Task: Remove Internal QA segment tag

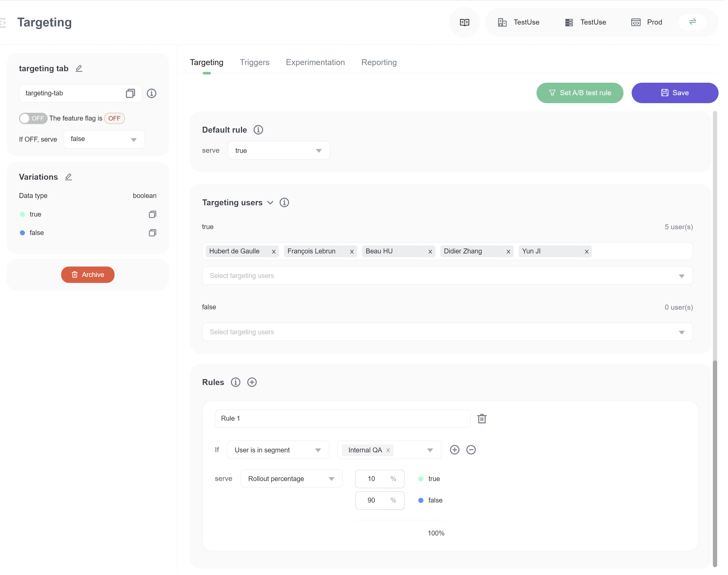Action: [388, 450]
